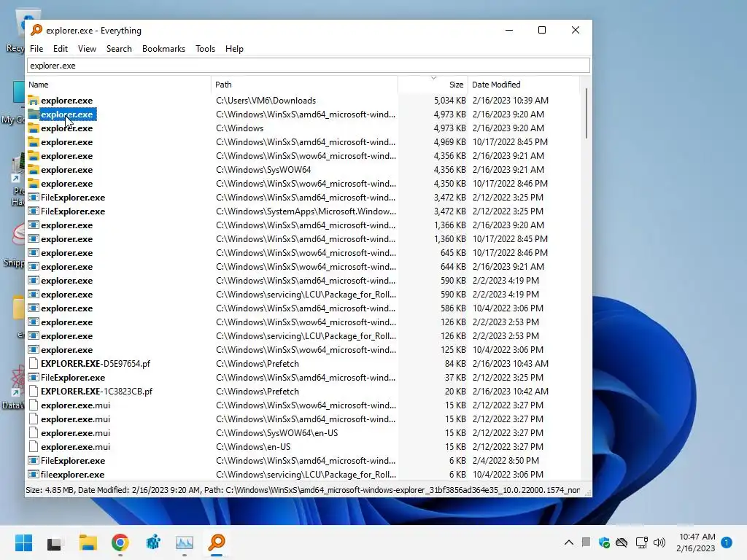This screenshot has width=747, height=560.
Task: Click icon of explorer.exe in C:\Users\VM6\Downloads
Action: 33,101
